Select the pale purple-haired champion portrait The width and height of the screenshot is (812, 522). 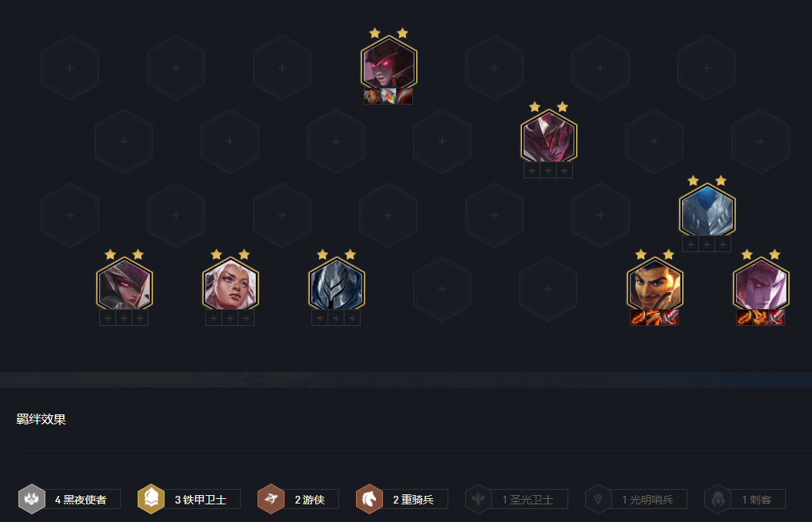760,284
